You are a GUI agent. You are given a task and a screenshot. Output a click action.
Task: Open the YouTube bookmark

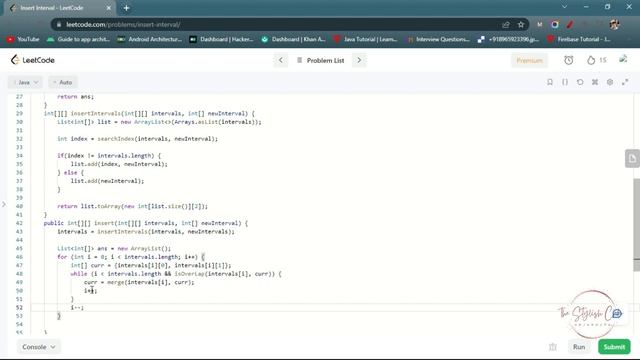(x=23, y=39)
